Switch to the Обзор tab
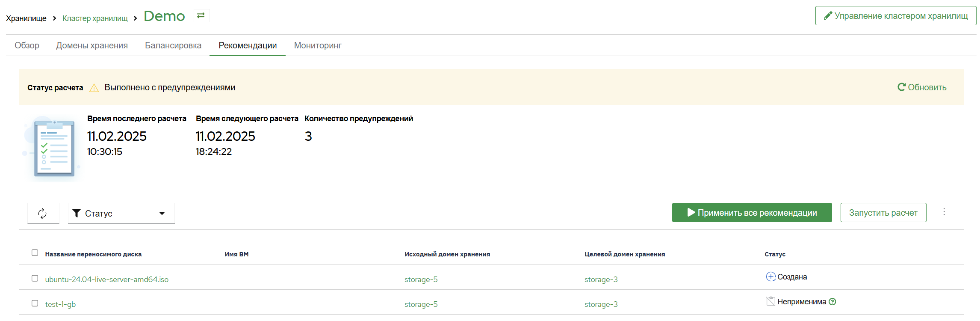The width and height of the screenshot is (980, 321). coord(27,45)
